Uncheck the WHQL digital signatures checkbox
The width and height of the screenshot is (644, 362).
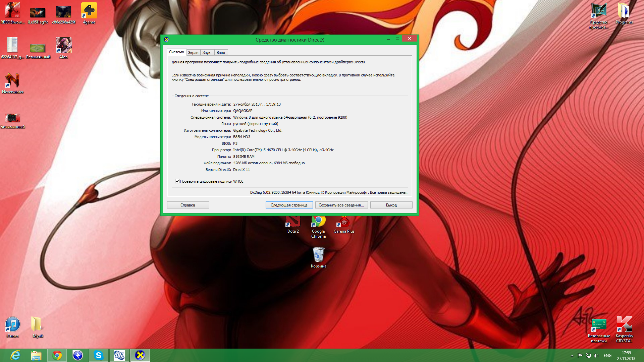[177, 181]
